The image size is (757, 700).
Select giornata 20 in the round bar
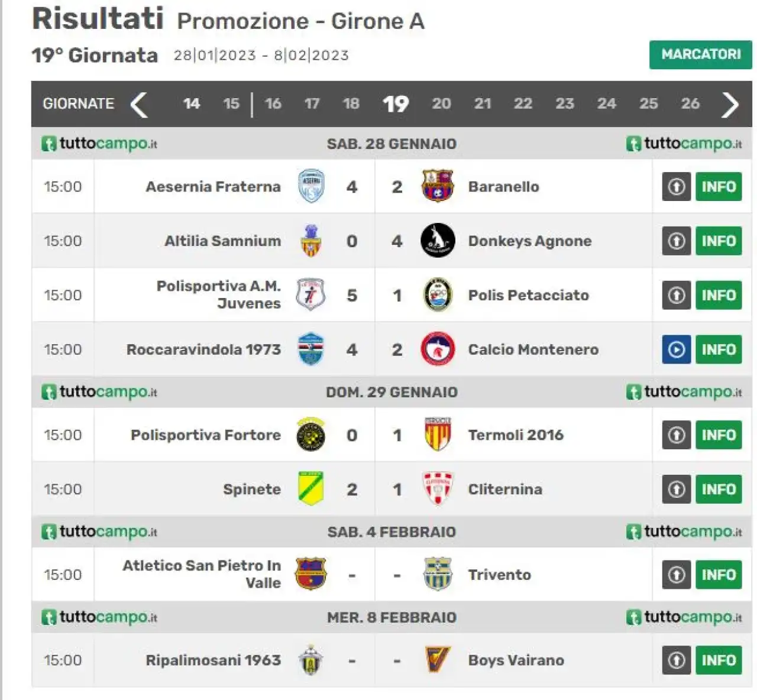441,104
